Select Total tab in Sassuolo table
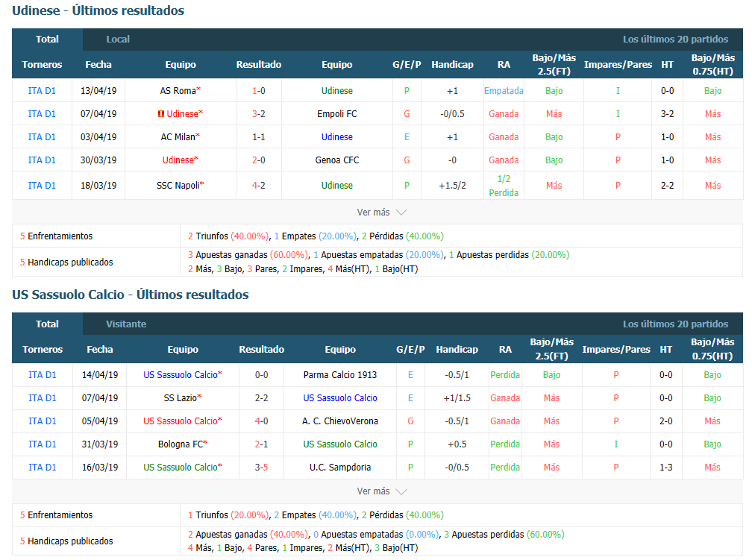The image size is (752, 560). (47, 324)
